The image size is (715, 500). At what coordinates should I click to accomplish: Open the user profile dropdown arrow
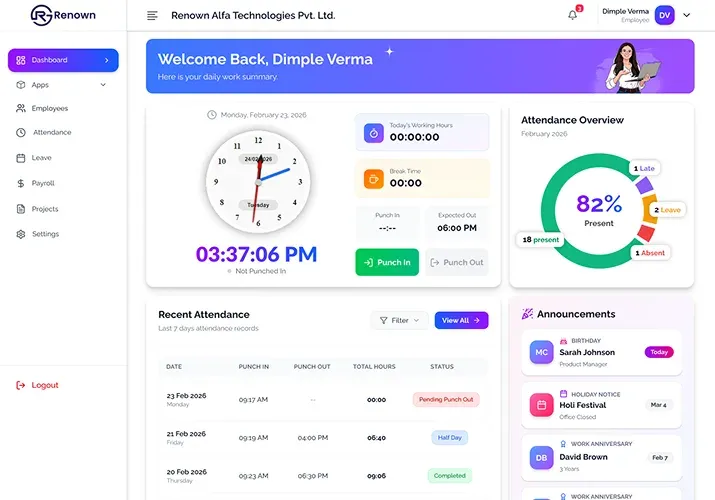[686, 15]
